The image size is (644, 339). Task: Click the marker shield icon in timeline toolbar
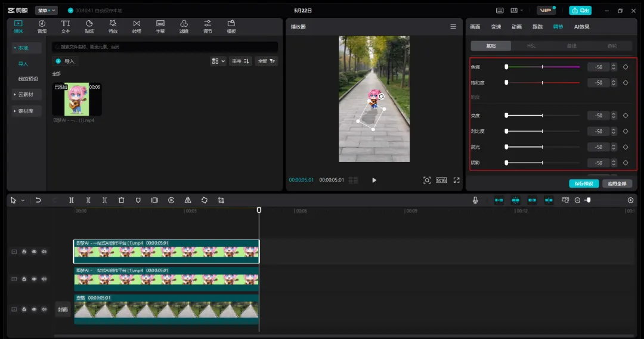(138, 200)
